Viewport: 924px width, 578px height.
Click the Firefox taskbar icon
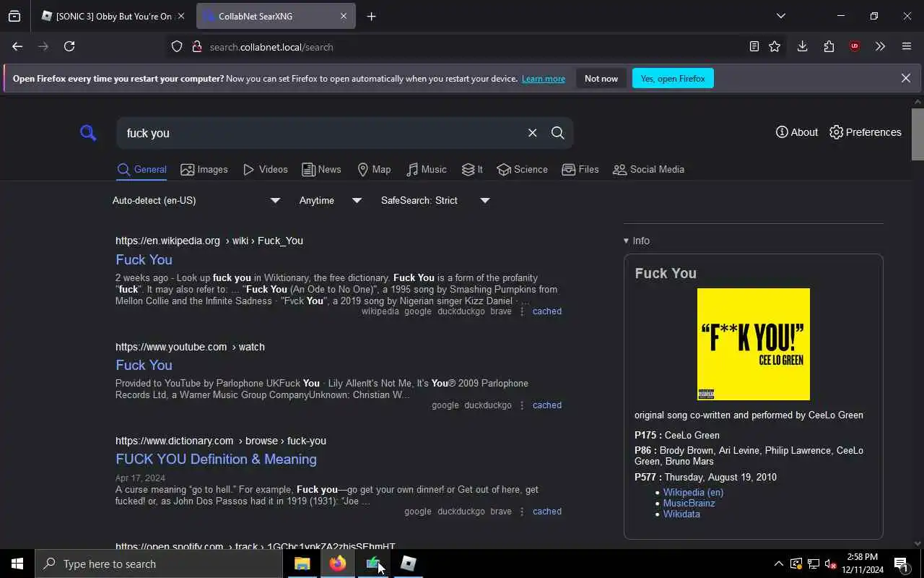337,564
